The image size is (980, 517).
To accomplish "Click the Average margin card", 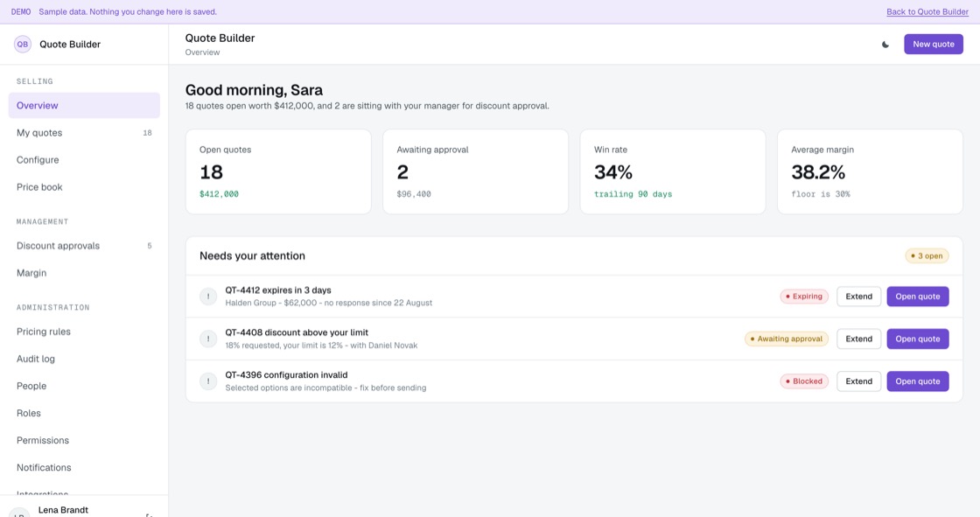I will click(870, 172).
